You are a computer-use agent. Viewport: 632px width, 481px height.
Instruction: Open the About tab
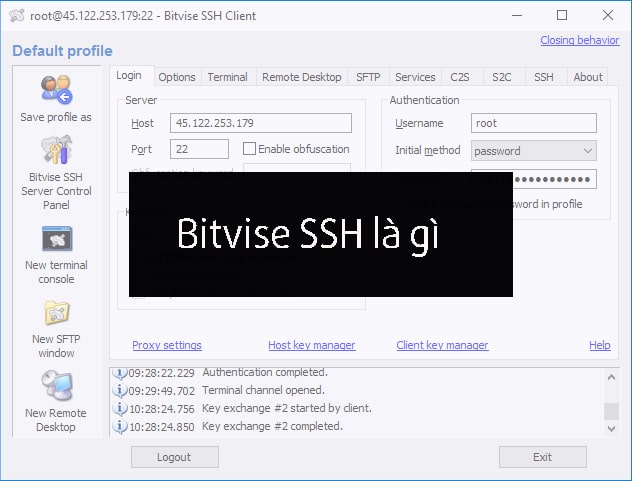[x=588, y=77]
